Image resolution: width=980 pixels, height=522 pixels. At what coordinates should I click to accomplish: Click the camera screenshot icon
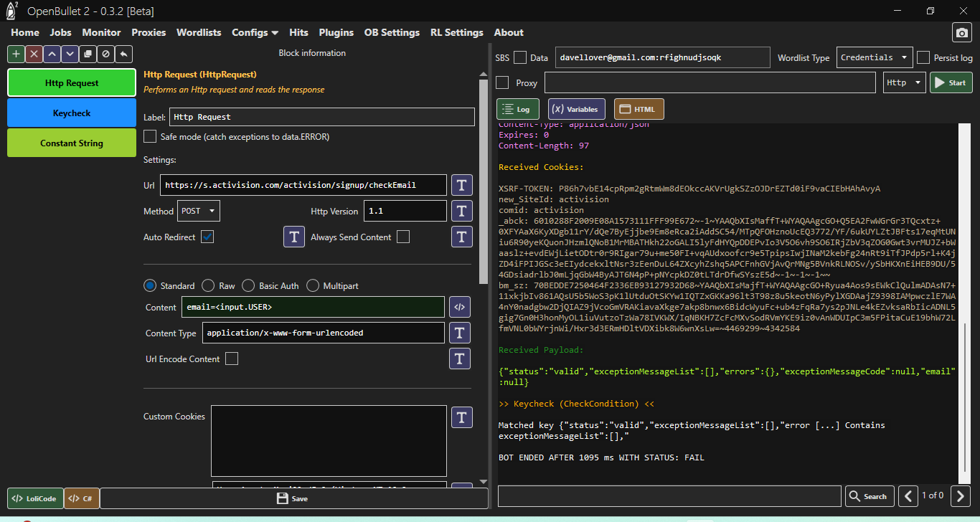(x=961, y=32)
